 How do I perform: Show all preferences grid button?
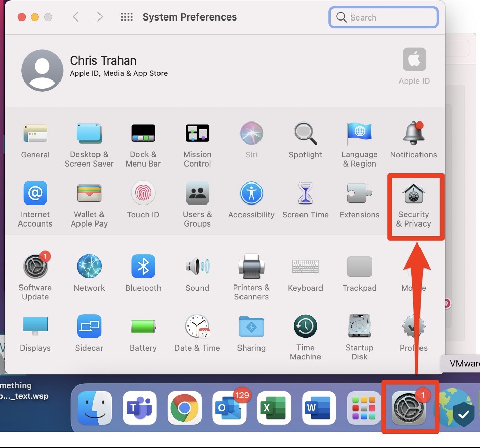point(127,17)
